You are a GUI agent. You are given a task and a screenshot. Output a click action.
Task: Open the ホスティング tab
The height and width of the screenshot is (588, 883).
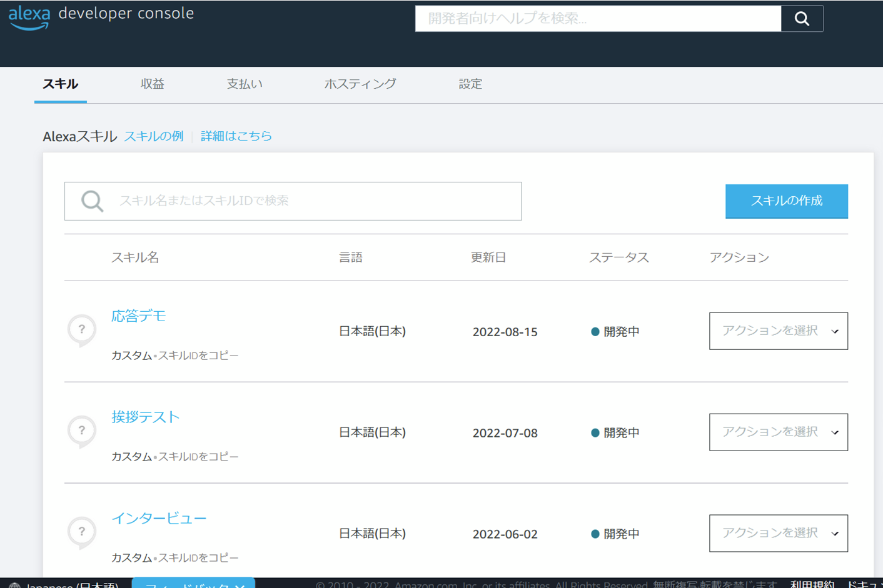point(360,84)
